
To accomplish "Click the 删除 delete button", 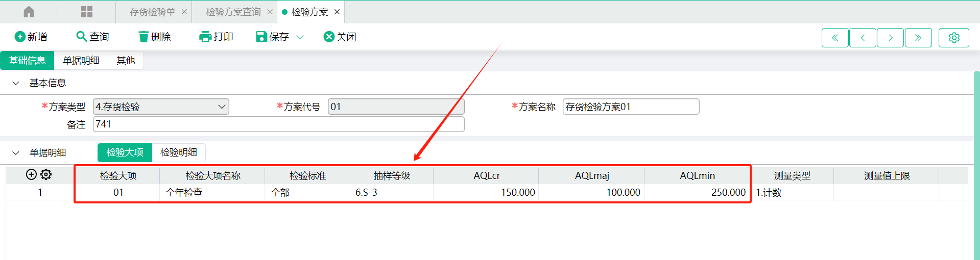I will [155, 37].
